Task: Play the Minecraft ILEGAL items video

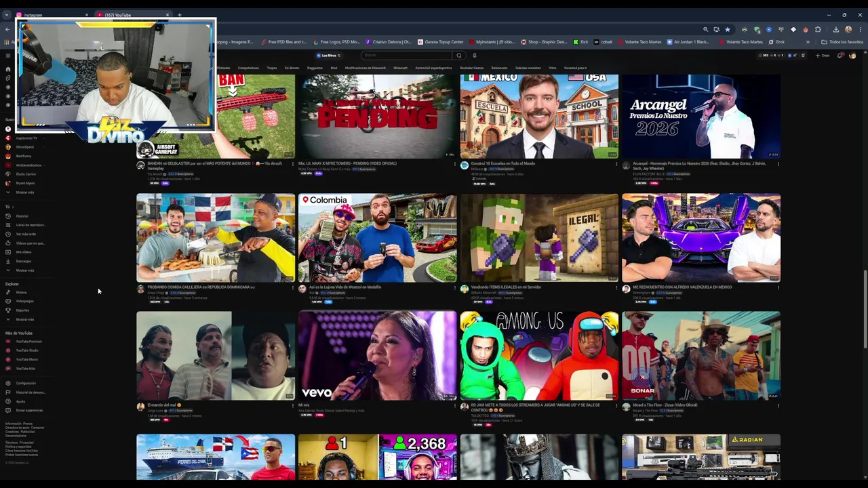Action: pos(539,238)
